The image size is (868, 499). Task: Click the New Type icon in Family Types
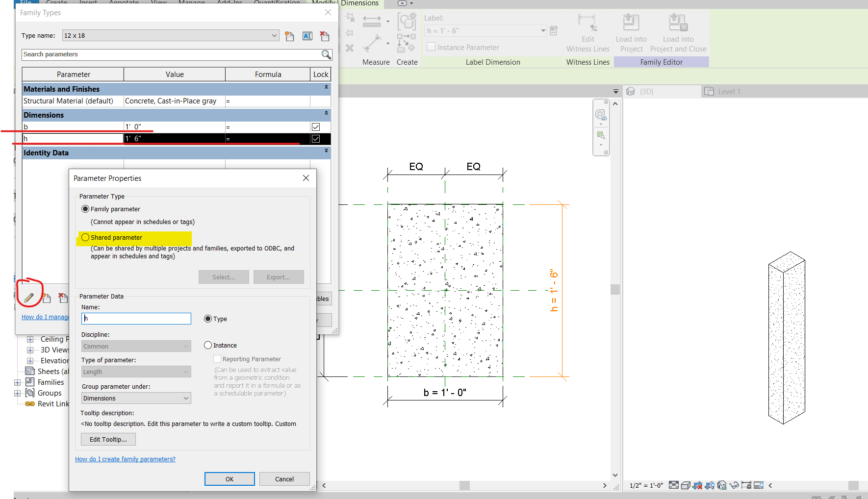pyautogui.click(x=289, y=36)
